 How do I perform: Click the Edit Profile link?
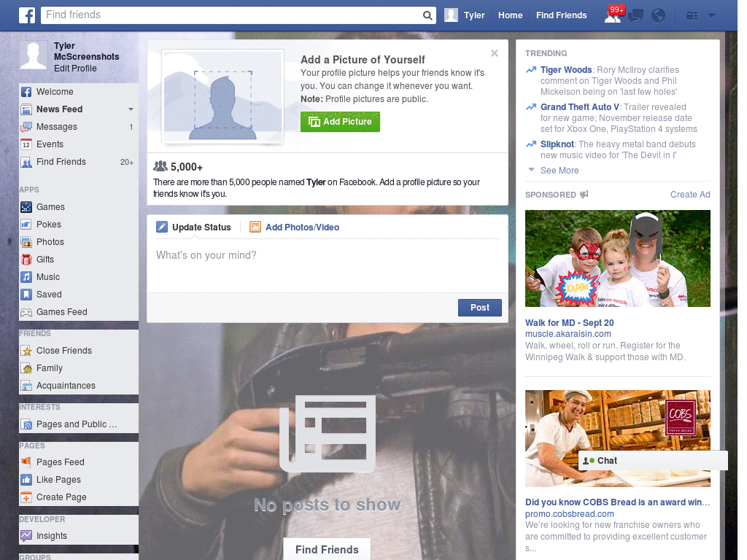pyautogui.click(x=75, y=69)
